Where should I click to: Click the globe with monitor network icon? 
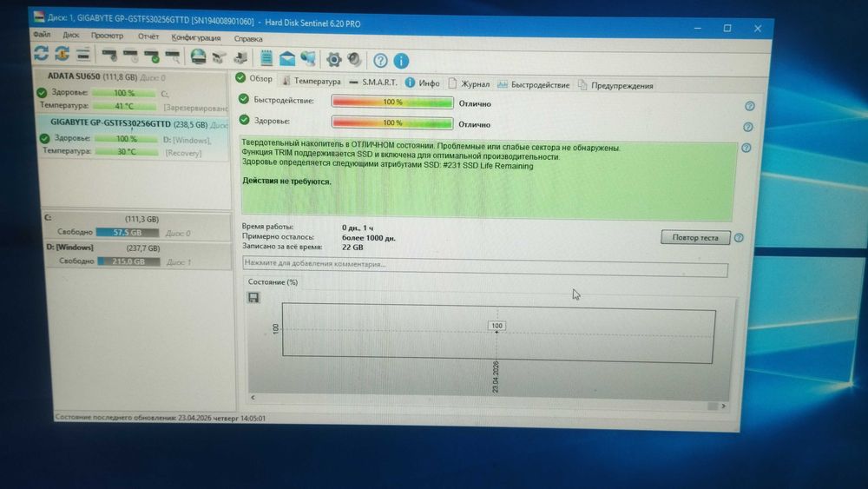pos(308,58)
